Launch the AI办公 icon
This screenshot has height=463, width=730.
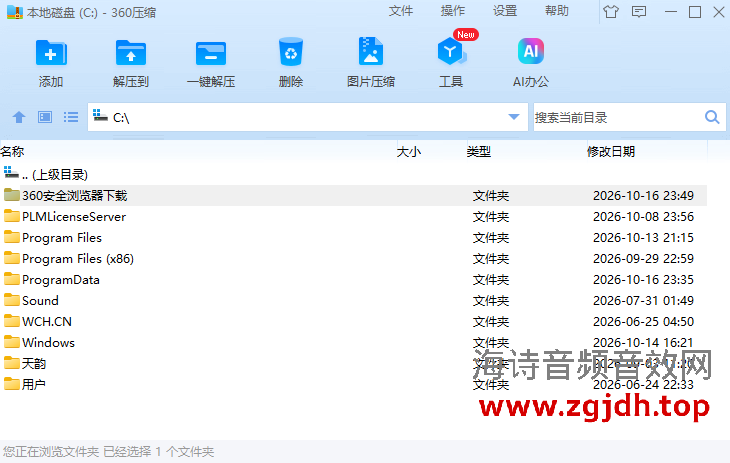531,51
